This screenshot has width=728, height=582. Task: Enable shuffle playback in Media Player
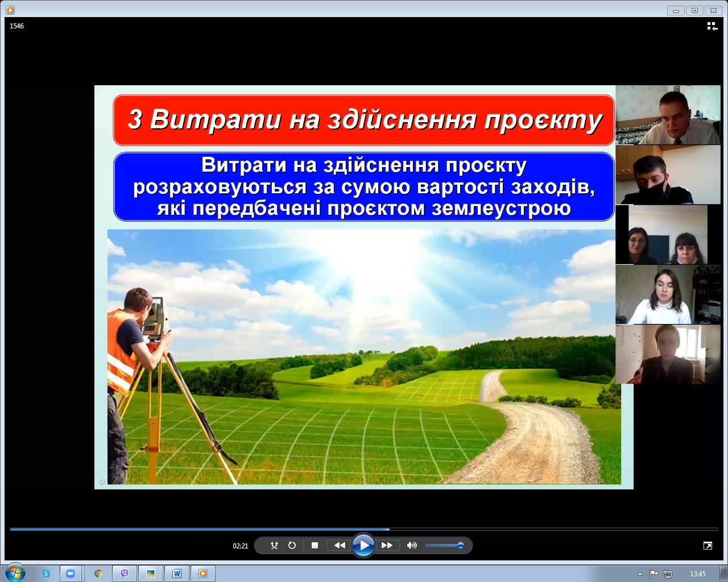coord(274,545)
